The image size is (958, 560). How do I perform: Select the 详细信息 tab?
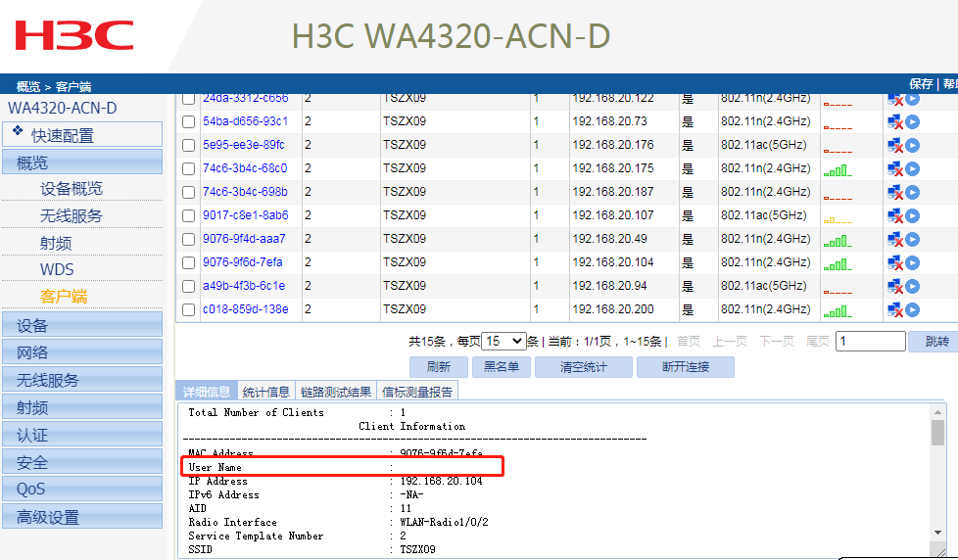pos(207,392)
